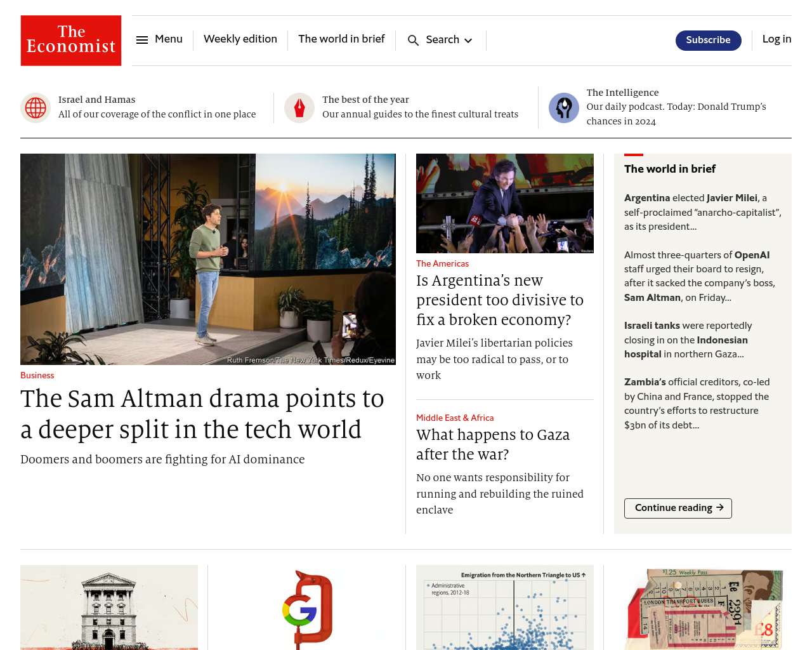812x650 pixels.
Task: Open What happens to Gaza after the war
Action: pyautogui.click(x=493, y=444)
